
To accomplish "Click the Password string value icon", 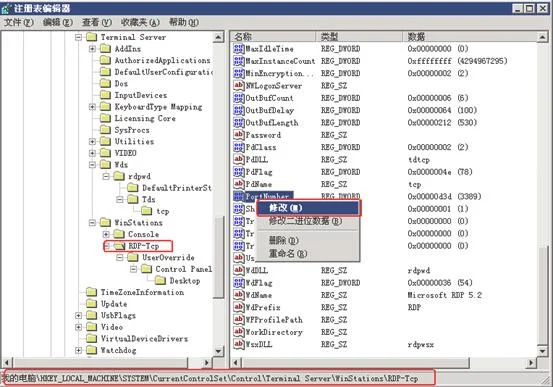I will (239, 135).
